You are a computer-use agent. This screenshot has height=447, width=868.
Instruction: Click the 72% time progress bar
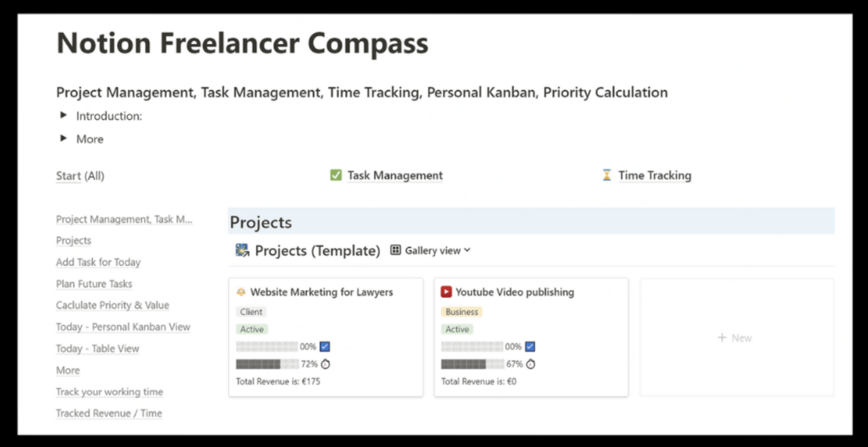click(267, 364)
